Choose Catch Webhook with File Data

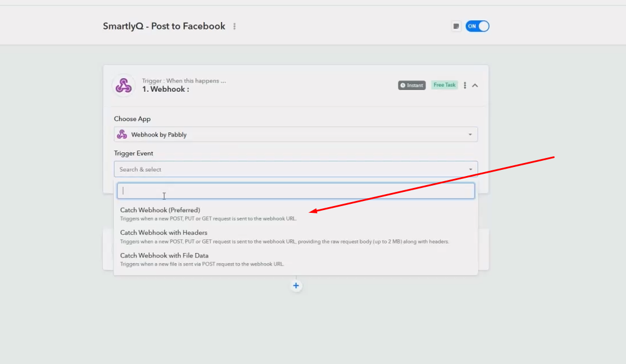296,259
